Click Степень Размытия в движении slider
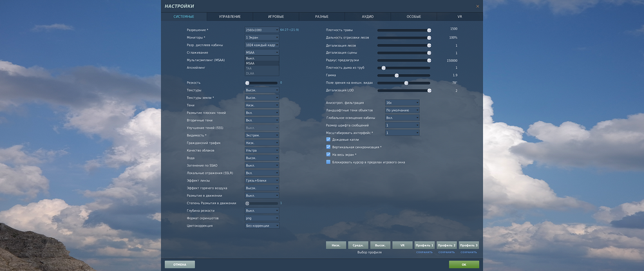The height and width of the screenshot is (271, 644). pos(262,203)
